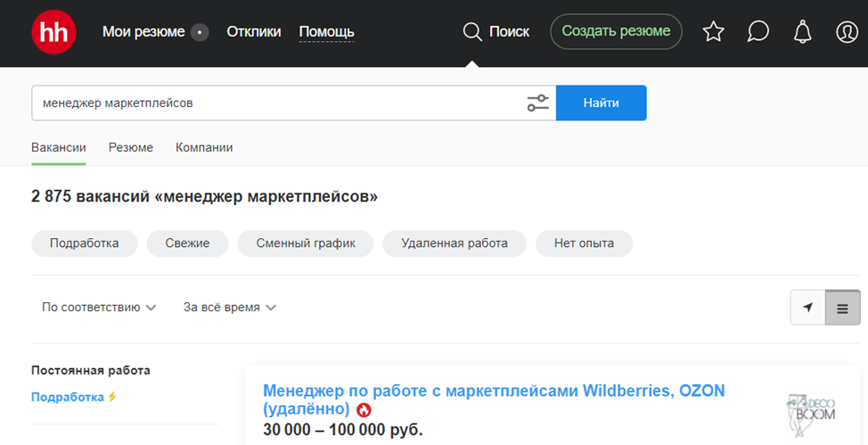The image size is (868, 445).
Task: Click the hh logo icon
Action: (53, 32)
